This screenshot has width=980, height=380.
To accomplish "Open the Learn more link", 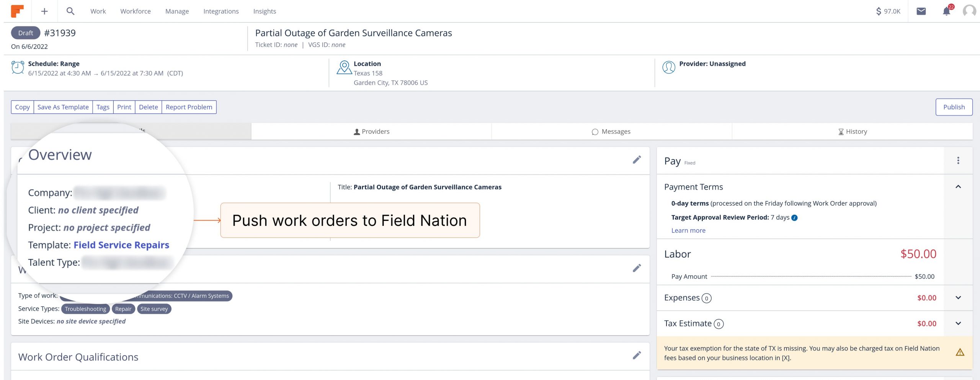I will [688, 230].
